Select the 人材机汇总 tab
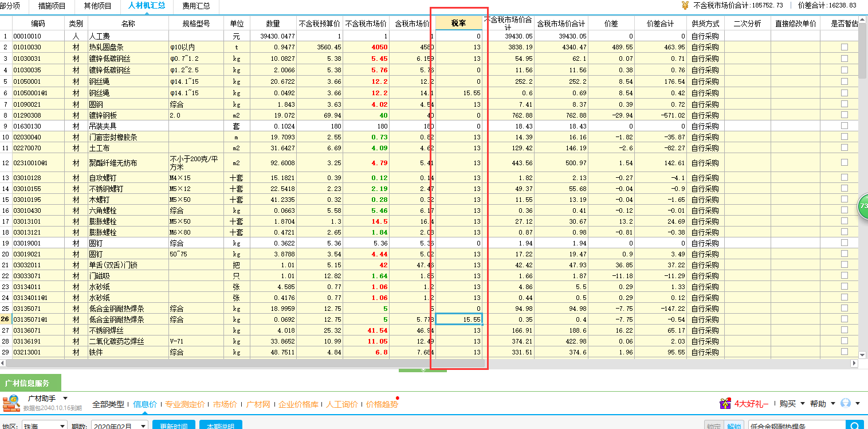868x429 pixels. (x=147, y=6)
